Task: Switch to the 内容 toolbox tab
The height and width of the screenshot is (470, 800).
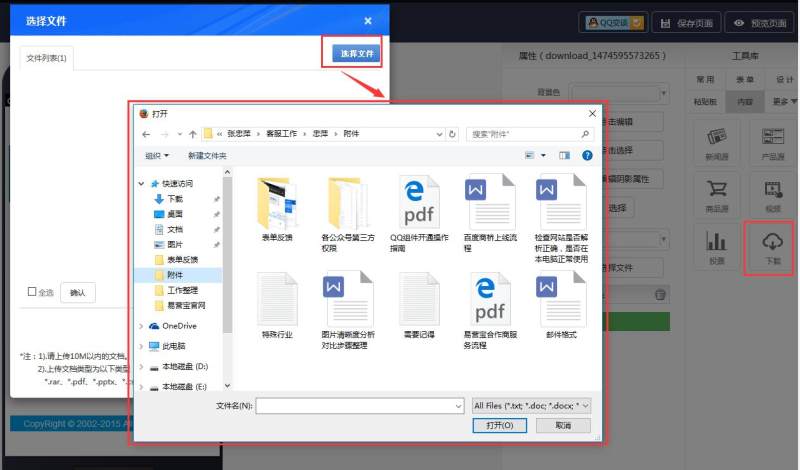Action: pos(745,102)
